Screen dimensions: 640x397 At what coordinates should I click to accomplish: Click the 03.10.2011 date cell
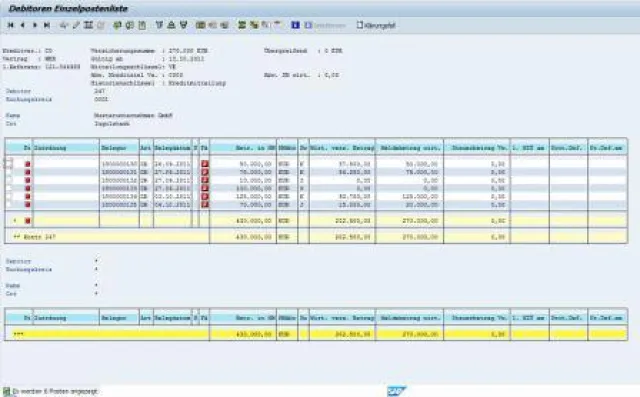click(172, 197)
